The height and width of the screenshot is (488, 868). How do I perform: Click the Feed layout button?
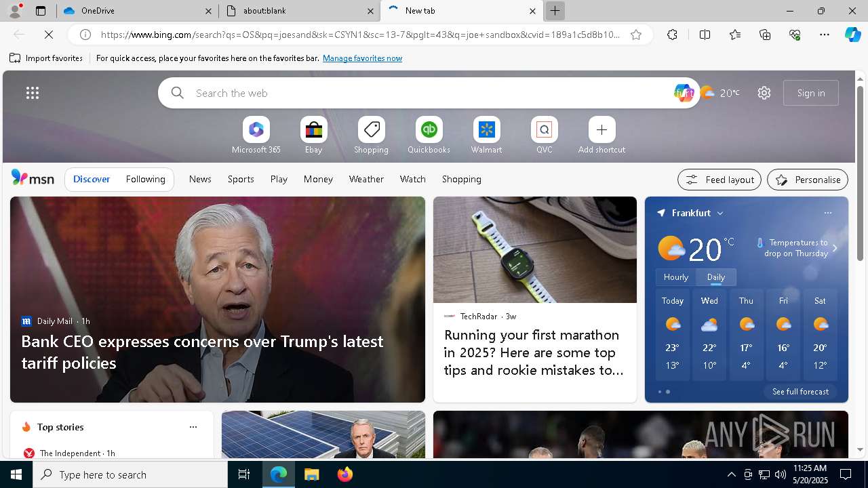pos(719,180)
